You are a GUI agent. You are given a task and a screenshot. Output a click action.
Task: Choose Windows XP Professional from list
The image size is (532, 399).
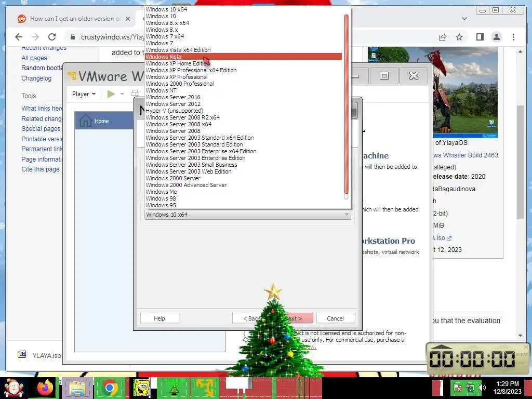tap(243, 77)
